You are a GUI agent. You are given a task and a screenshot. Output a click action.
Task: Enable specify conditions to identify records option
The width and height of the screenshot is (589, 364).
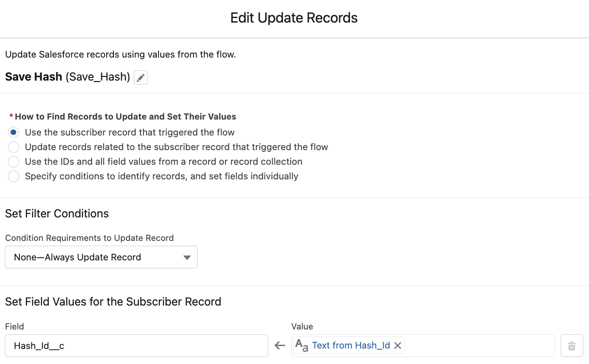(13, 176)
